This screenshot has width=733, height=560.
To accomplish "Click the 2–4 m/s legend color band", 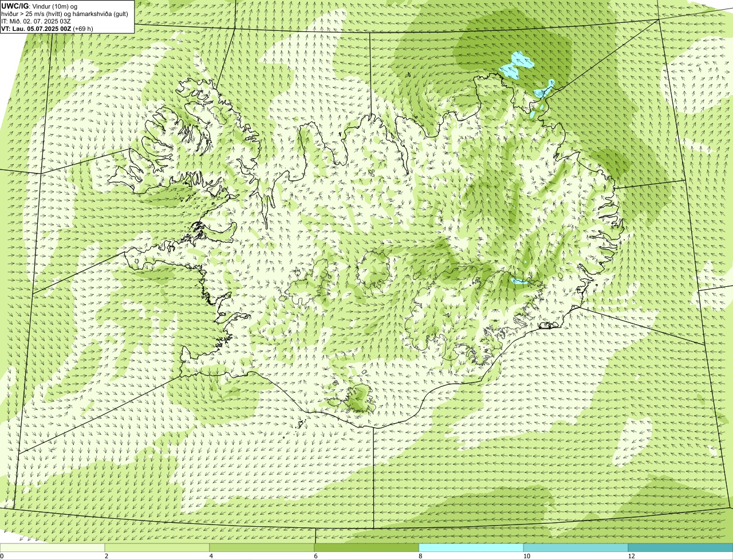I will (x=157, y=548).
